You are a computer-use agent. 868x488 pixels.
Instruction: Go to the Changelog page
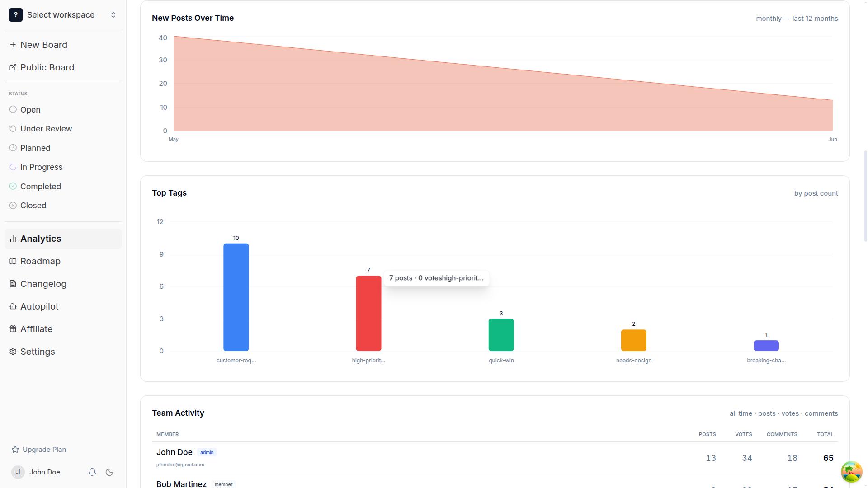(x=63, y=284)
